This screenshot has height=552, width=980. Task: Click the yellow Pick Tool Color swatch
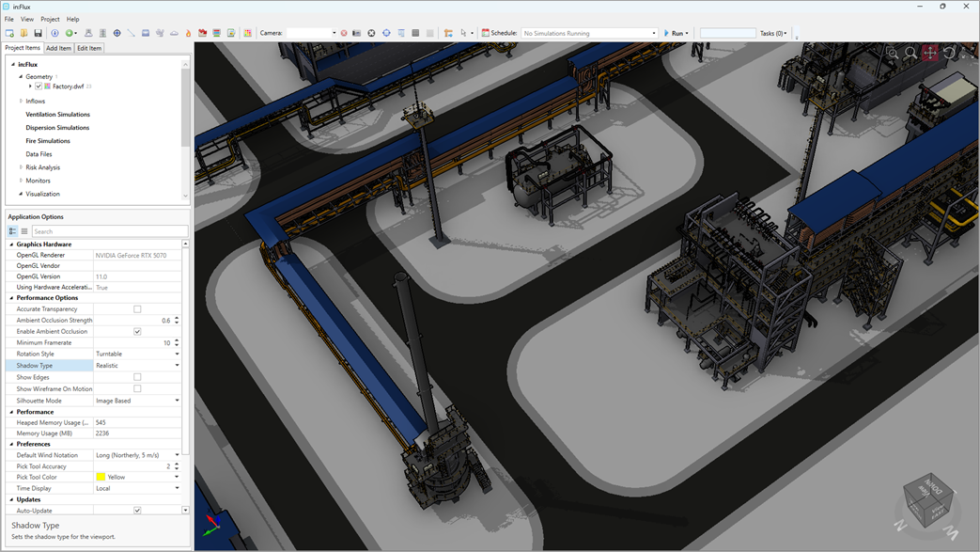[101, 477]
